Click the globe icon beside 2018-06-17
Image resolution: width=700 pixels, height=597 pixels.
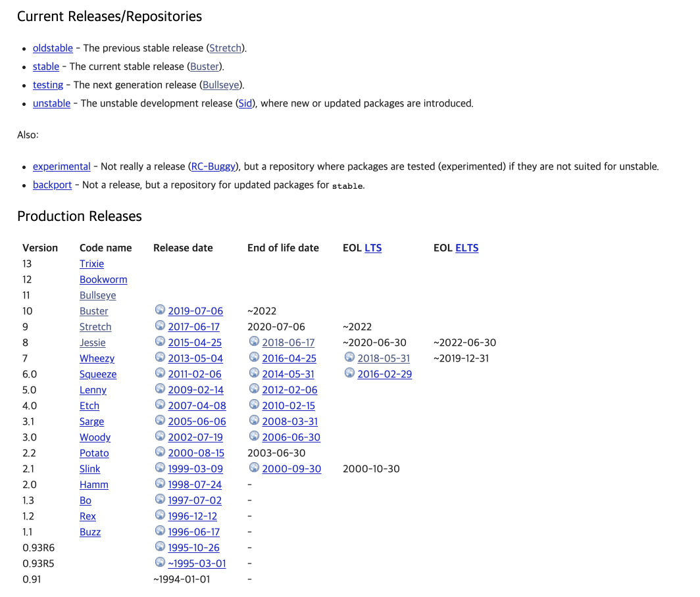pos(254,341)
